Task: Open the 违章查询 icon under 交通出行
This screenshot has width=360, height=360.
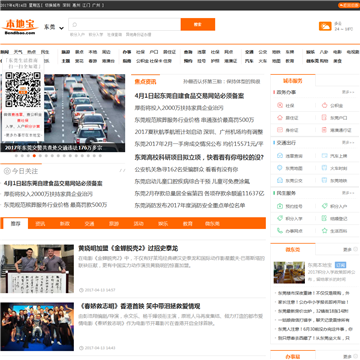Action: pyautogui.click(x=280, y=156)
